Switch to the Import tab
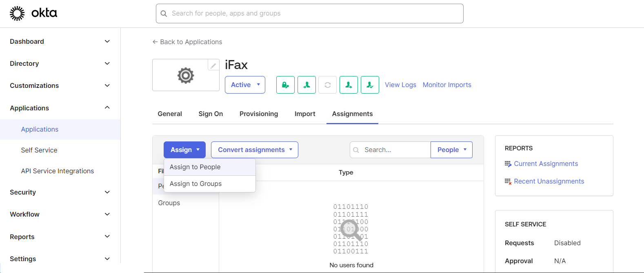This screenshot has height=273, width=644. click(x=305, y=114)
